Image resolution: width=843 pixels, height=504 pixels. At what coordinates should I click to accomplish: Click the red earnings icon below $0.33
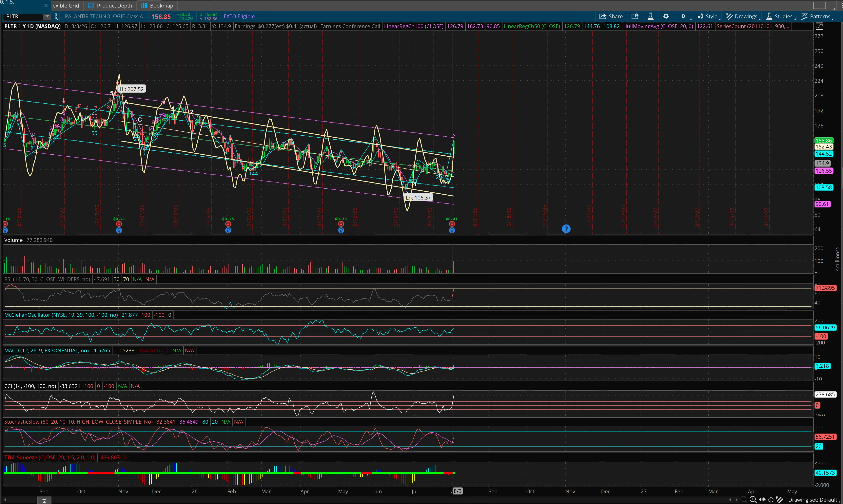point(341,224)
